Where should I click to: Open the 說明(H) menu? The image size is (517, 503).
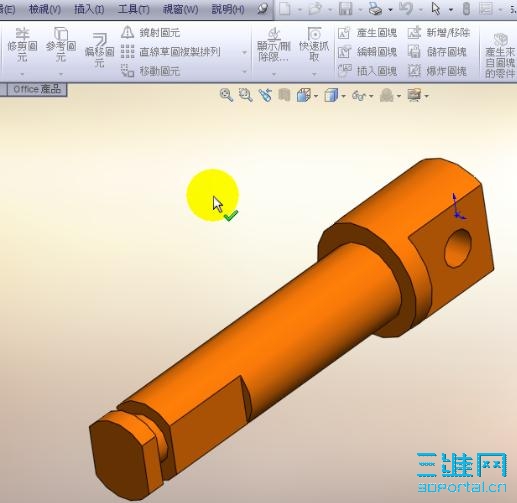[x=228, y=9]
